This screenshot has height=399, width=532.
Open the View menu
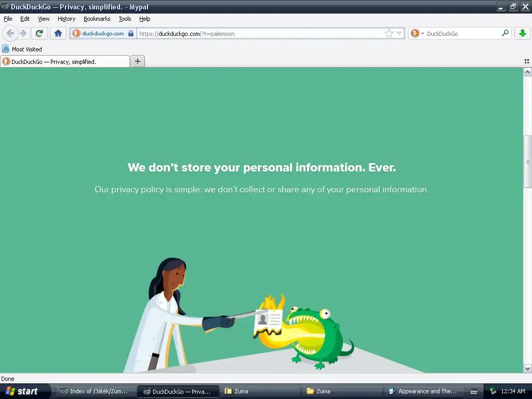(44, 19)
